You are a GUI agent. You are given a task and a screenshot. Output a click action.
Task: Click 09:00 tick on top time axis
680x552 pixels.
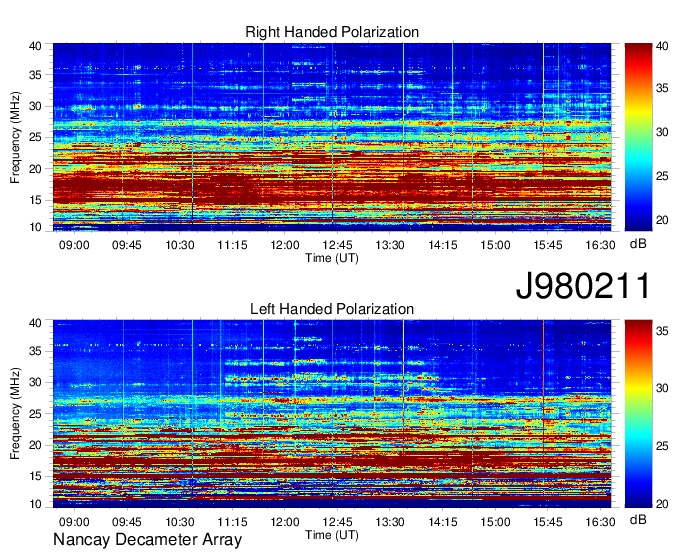pyautogui.click(x=74, y=245)
